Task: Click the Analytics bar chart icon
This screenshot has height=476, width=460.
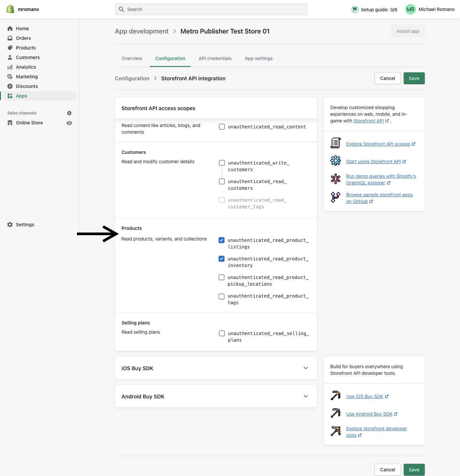Action: click(x=10, y=67)
